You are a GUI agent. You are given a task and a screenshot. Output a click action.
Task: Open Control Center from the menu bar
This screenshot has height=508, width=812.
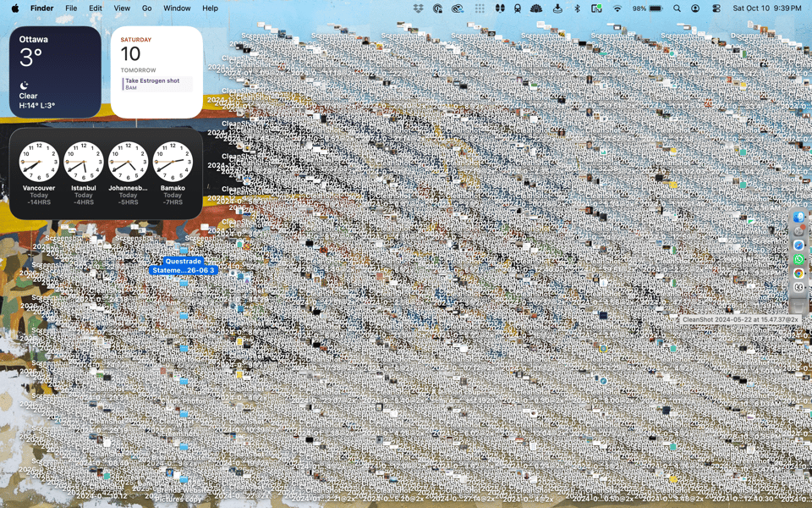pos(716,8)
